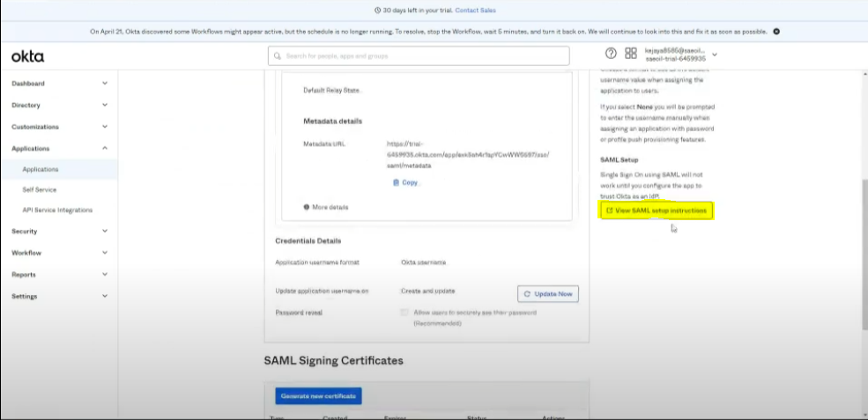This screenshot has height=420, width=868.
Task: Click the Metadata URL text
Action: [x=468, y=154]
